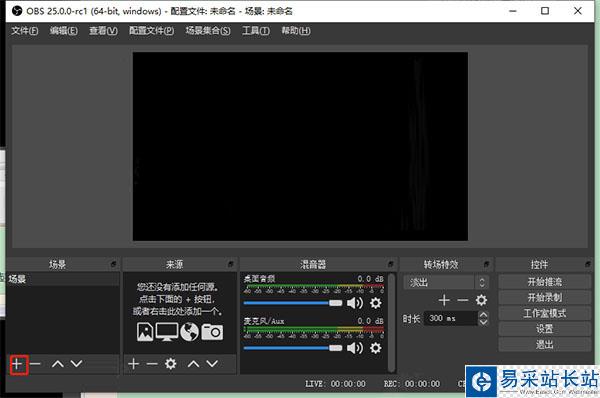Adjust the 麦克风/Aux volume slider
The image size is (600, 398).
point(293,348)
